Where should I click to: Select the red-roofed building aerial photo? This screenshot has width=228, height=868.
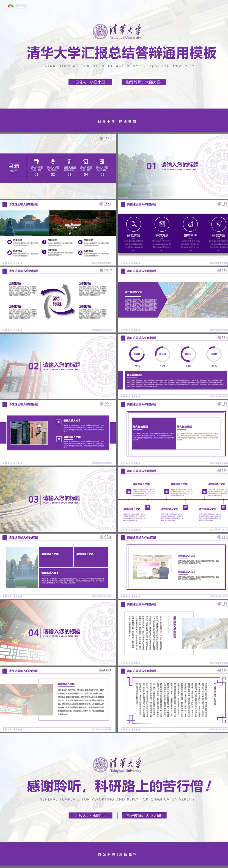(x=83, y=223)
